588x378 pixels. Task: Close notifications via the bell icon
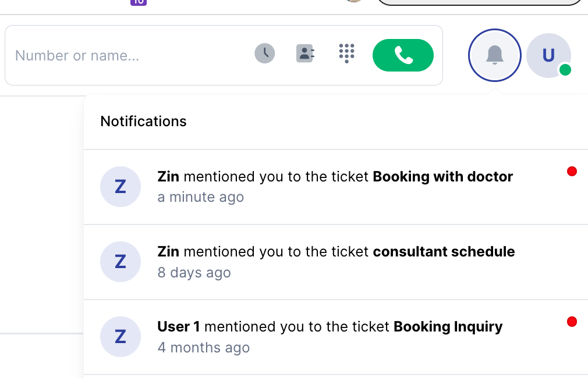pyautogui.click(x=494, y=56)
